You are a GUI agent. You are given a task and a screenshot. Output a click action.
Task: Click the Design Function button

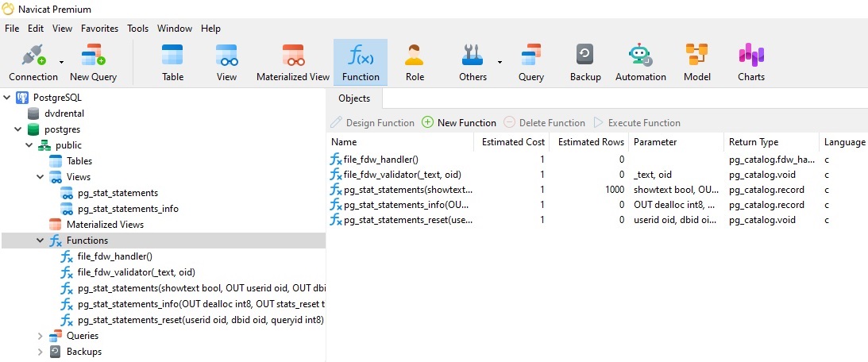372,123
